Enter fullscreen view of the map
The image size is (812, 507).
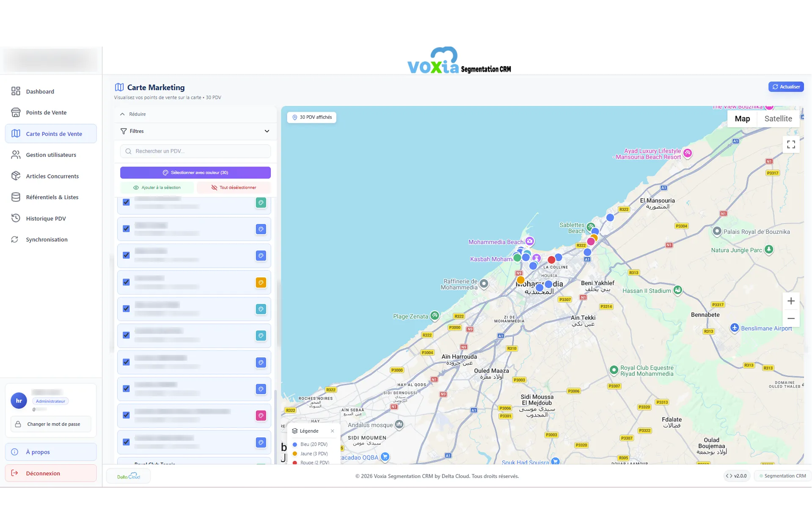[791, 145]
